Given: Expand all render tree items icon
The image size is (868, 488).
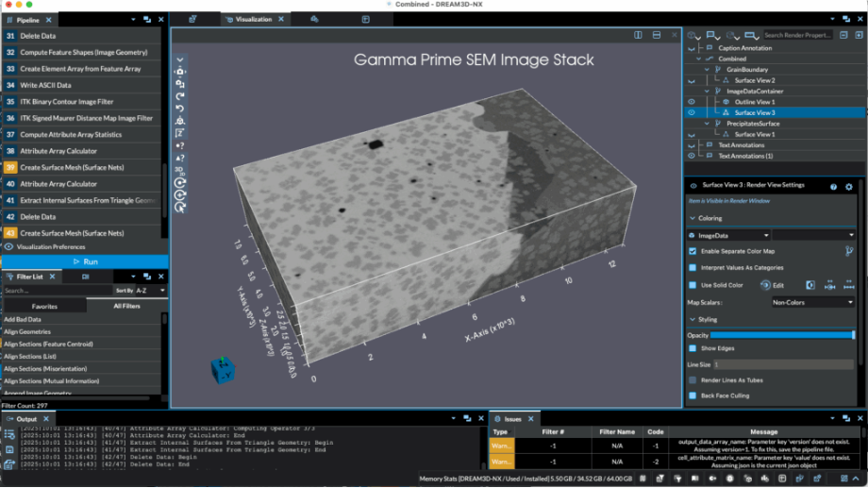Looking at the screenshot, I should 859,35.
